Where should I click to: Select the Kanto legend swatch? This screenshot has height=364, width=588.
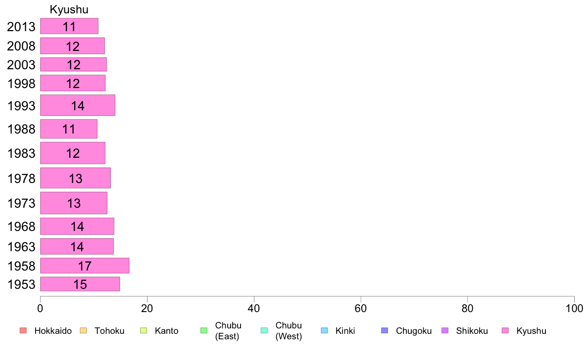[144, 330]
